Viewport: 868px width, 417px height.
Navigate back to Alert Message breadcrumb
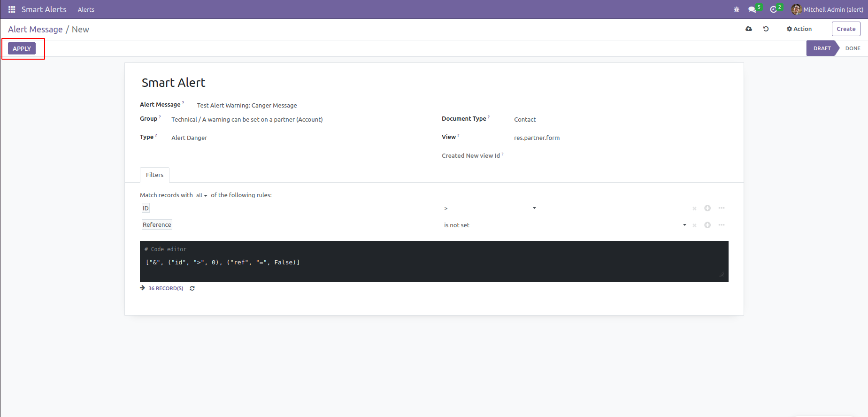click(35, 29)
